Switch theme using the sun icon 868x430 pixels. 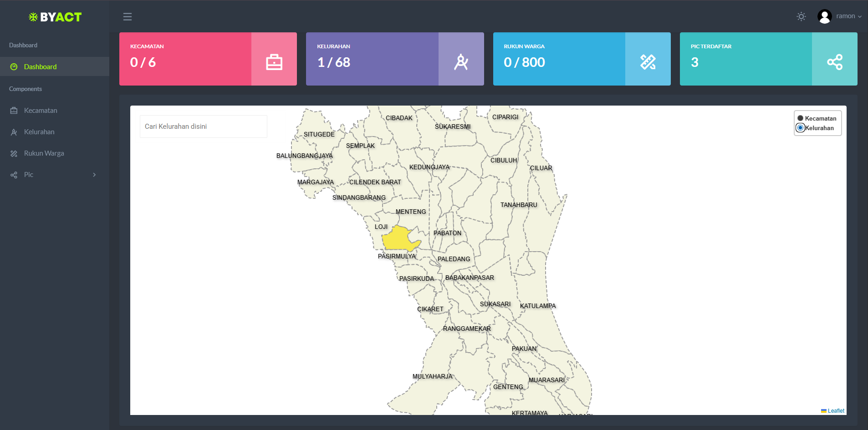pos(801,17)
